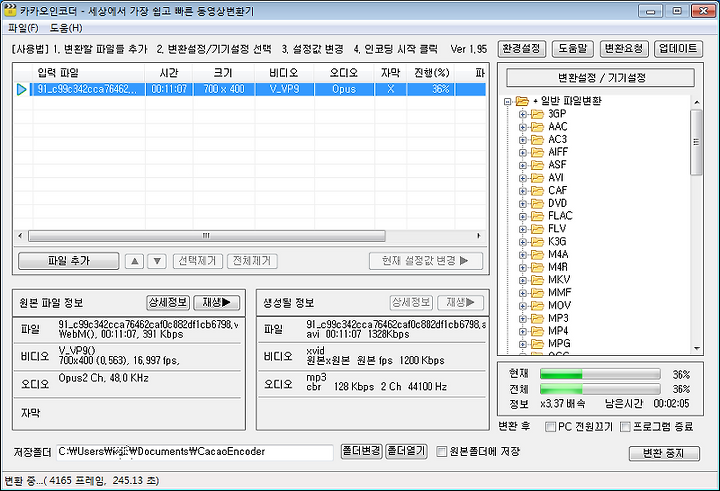The image size is (720, 491).
Task: Click the 시간 column header
Action: pyautogui.click(x=169, y=73)
